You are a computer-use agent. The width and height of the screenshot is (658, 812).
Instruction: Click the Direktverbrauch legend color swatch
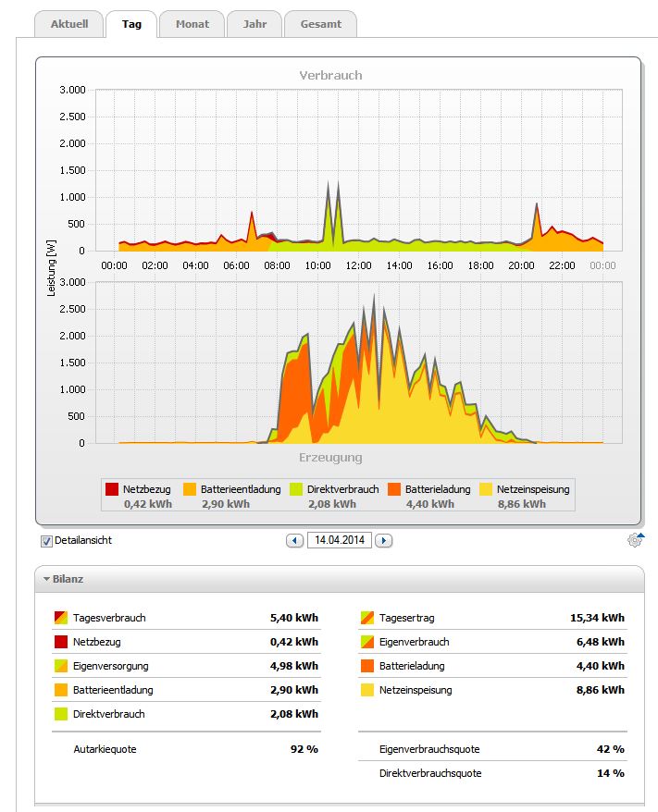(296, 489)
